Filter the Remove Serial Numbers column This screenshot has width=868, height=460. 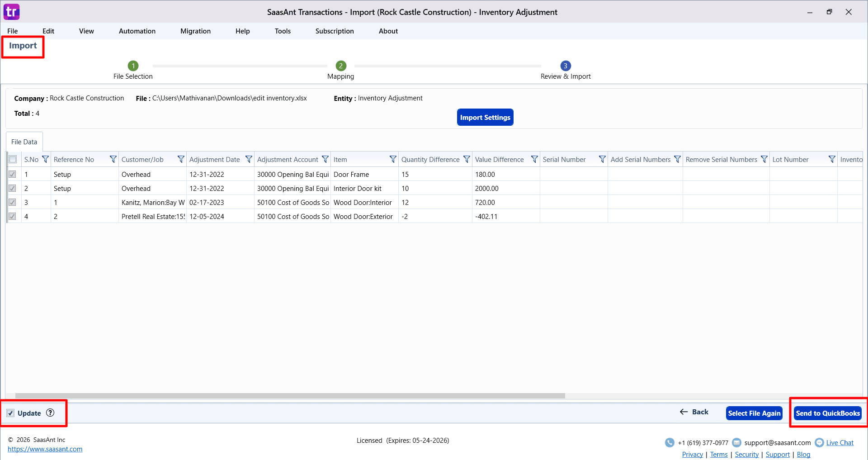[764, 159]
